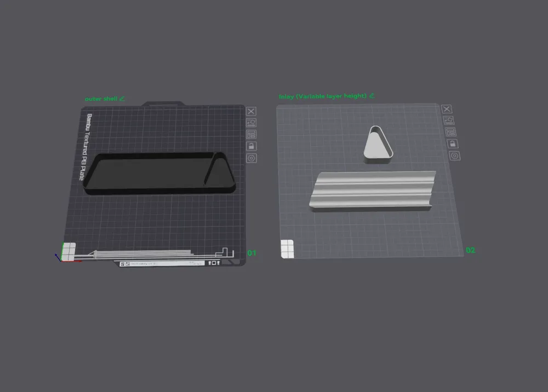Select the wavy rectangular inlay object
This screenshot has width=548, height=392.
point(373,191)
